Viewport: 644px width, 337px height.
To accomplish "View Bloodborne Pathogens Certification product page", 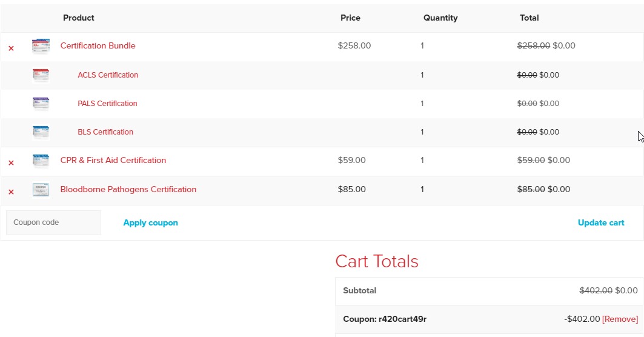I will 128,190.
